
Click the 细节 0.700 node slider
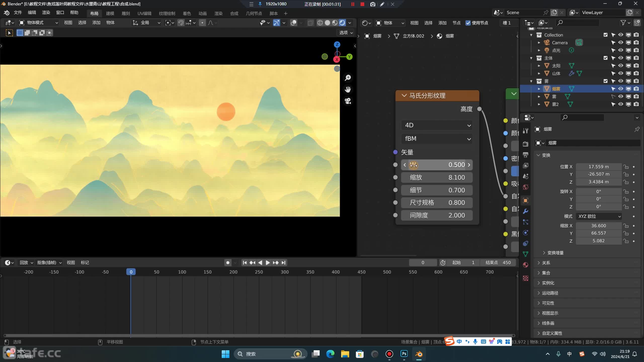pyautogui.click(x=437, y=190)
